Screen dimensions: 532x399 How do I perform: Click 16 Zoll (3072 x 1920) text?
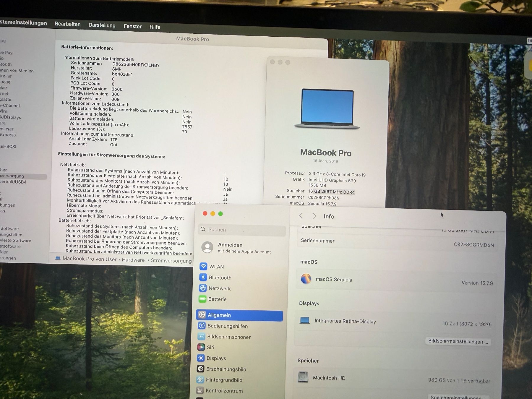pyautogui.click(x=467, y=324)
